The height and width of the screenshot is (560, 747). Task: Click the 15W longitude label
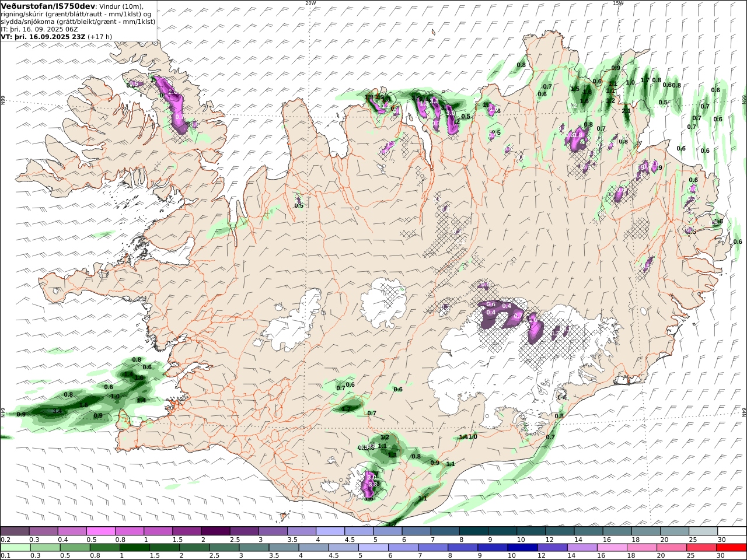point(618,2)
